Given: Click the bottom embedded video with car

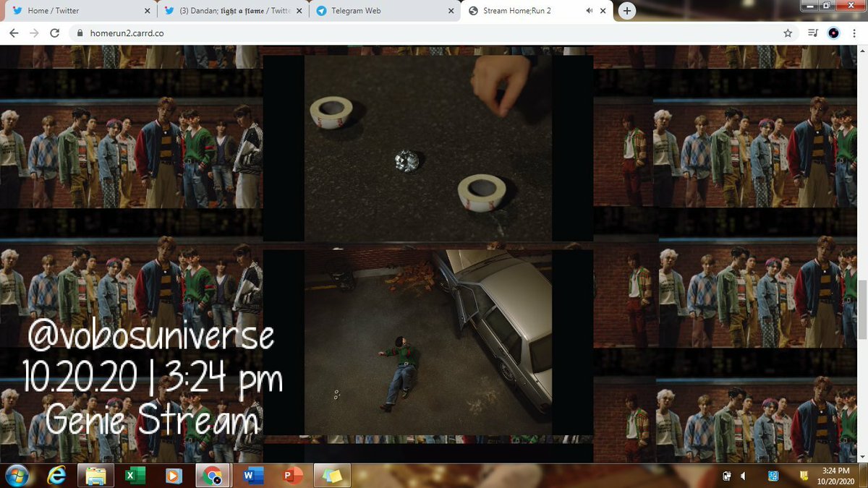Looking at the screenshot, I should tap(428, 342).
